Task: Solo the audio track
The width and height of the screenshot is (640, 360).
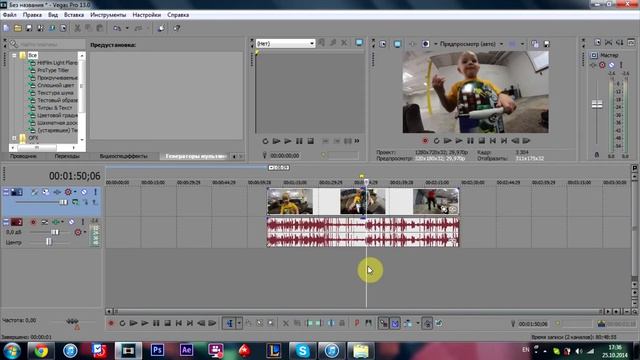Action: coord(82,222)
